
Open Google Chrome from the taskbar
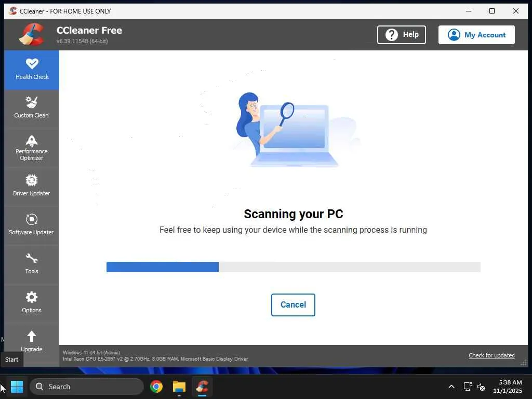pos(156,387)
